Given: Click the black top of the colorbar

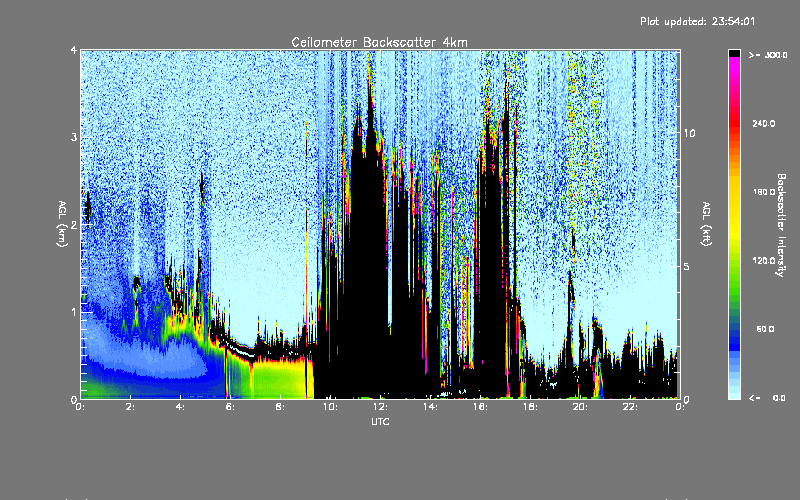Looking at the screenshot, I should pos(734,53).
